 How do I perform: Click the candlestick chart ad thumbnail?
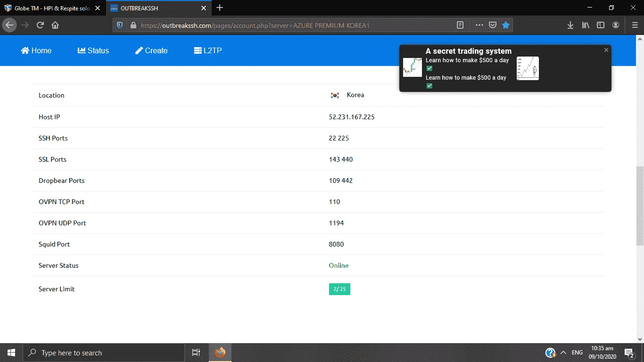click(413, 67)
